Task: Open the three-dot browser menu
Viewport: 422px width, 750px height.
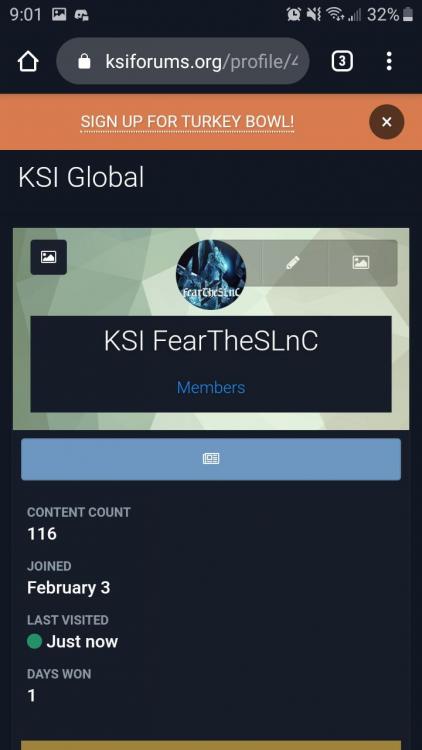Action: (x=389, y=61)
